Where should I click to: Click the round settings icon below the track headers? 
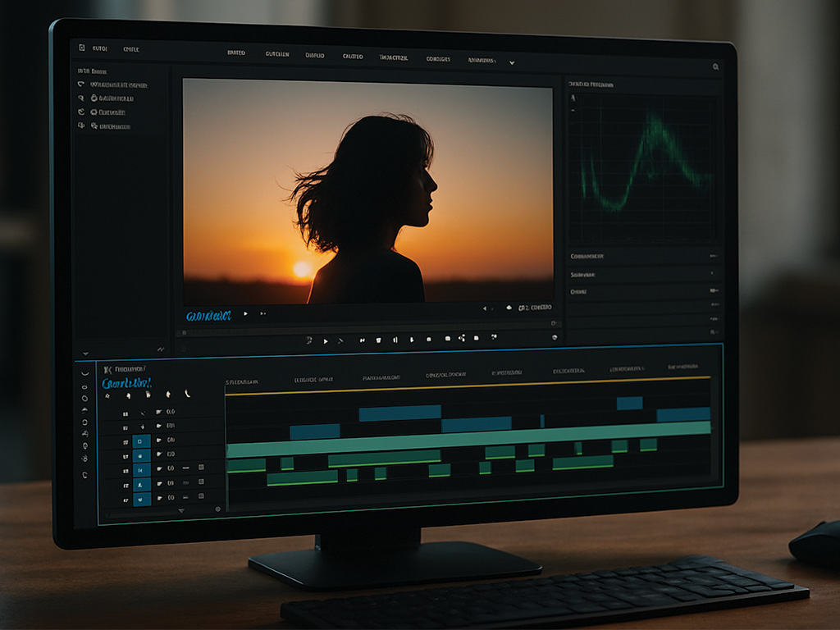click(x=217, y=509)
